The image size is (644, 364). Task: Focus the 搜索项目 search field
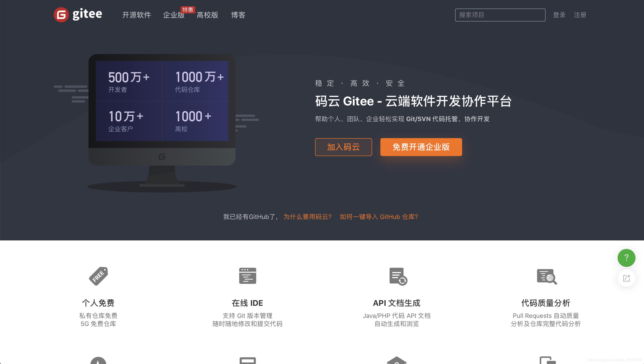pyautogui.click(x=500, y=15)
